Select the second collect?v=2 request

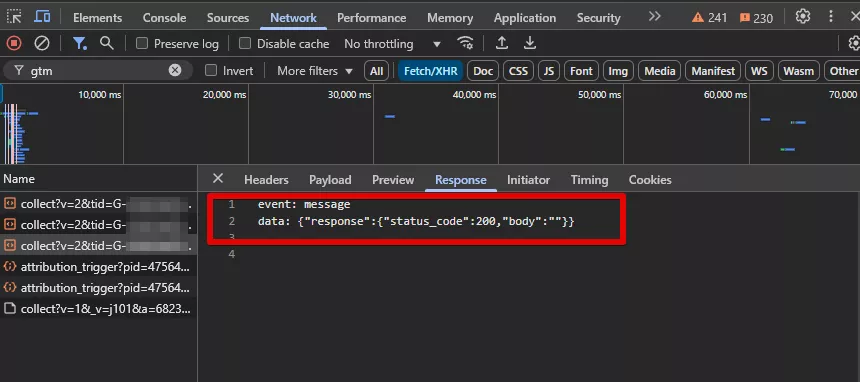point(99,224)
